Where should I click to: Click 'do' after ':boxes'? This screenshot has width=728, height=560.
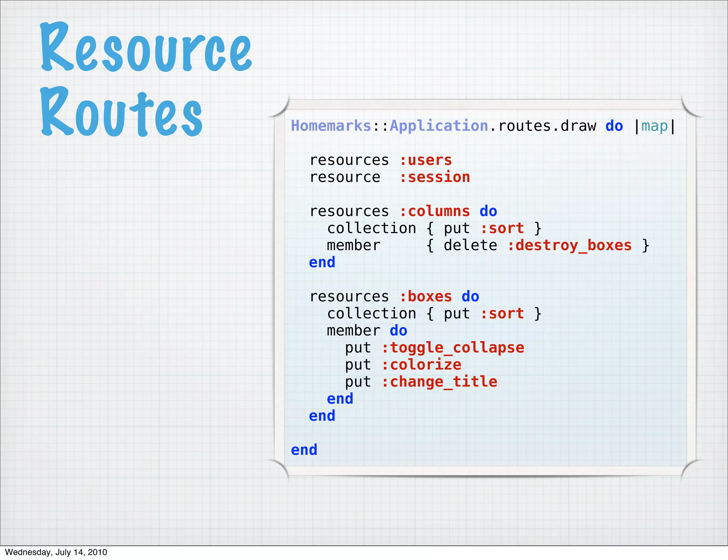tap(470, 296)
